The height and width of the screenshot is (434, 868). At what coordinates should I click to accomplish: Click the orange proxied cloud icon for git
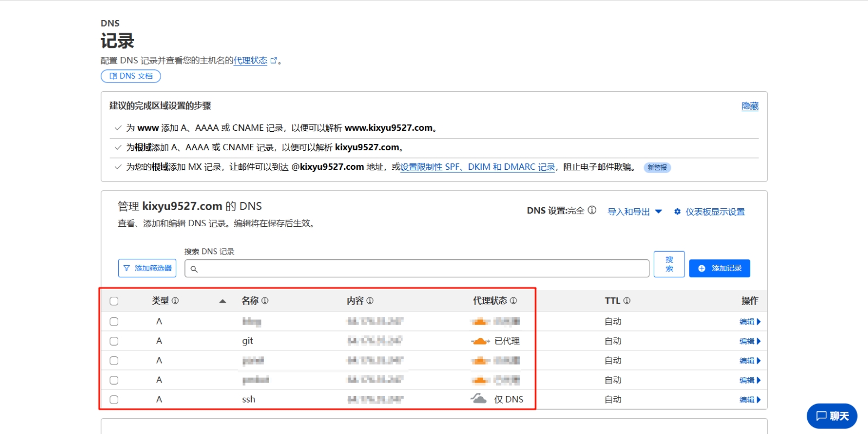pos(480,341)
